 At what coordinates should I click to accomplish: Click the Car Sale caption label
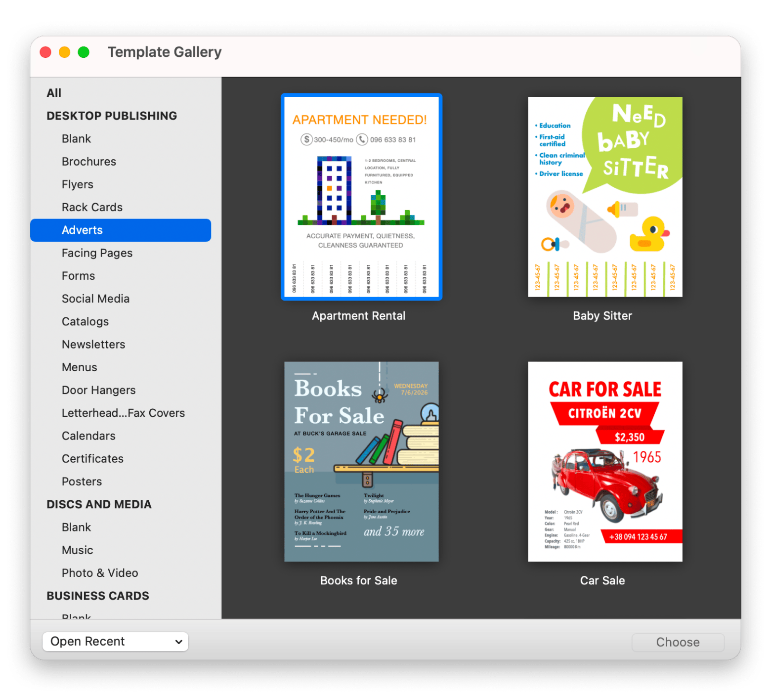pos(602,581)
